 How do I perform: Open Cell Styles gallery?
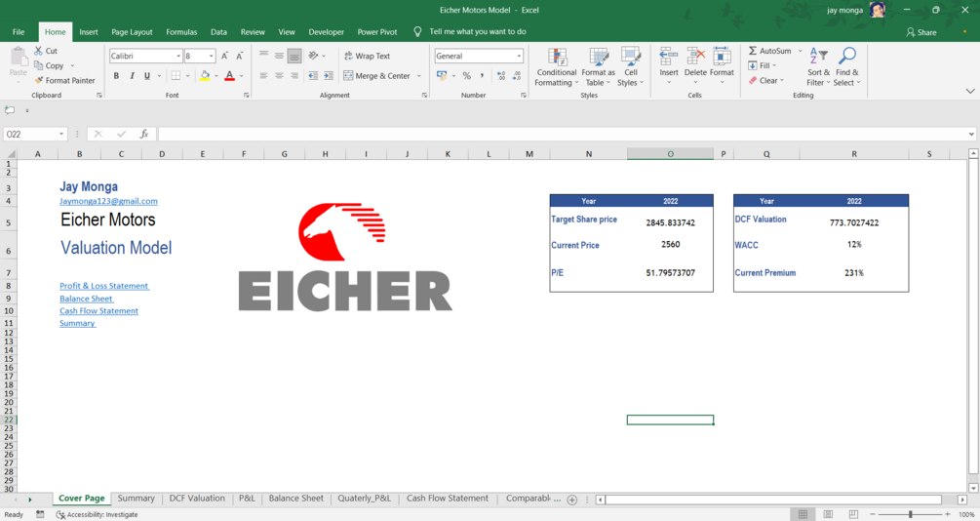(631, 66)
